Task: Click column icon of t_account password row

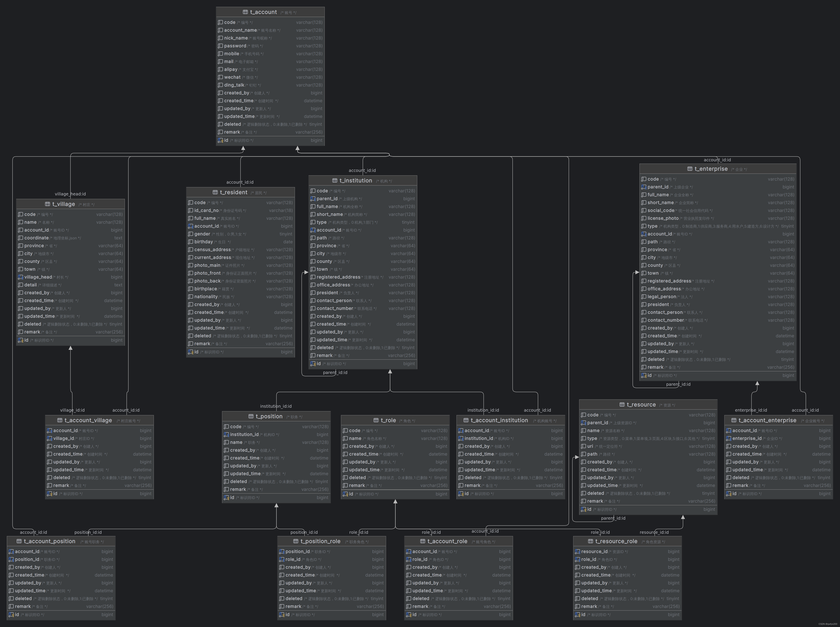Action: [x=220, y=46]
